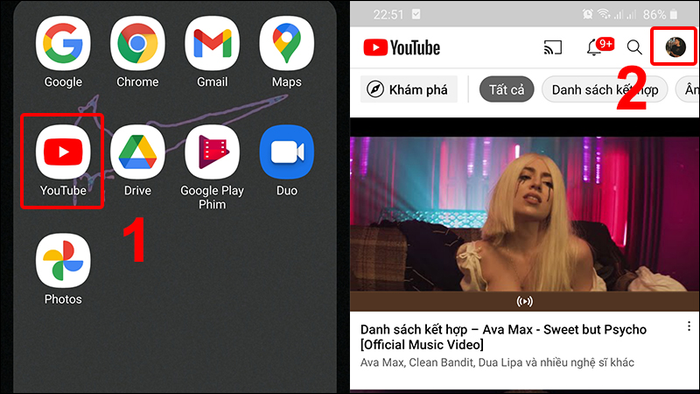700x394 pixels.
Task: Tap the artists line Ava Max, Clean Bandit
Action: (497, 362)
